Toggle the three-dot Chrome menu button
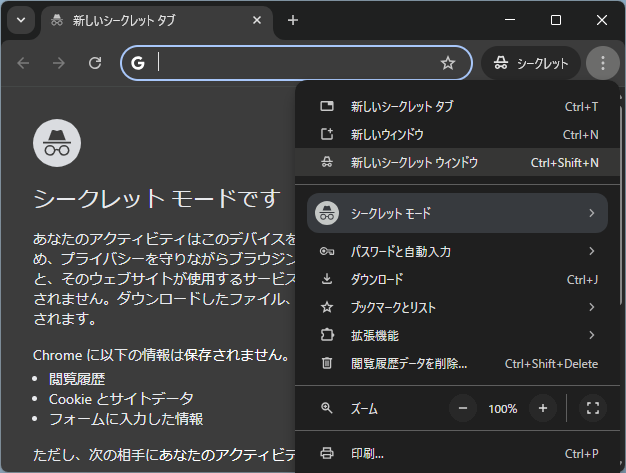The image size is (626, 473). point(602,63)
